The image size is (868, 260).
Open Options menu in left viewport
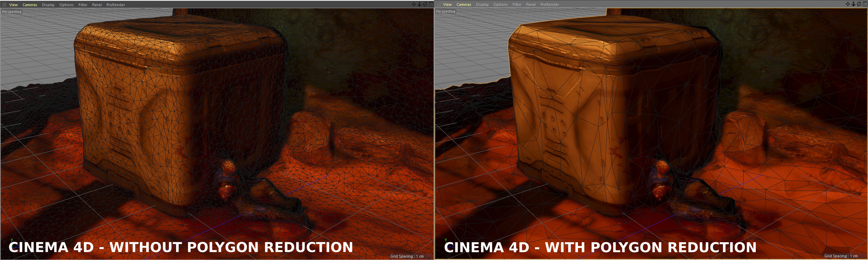66,5
